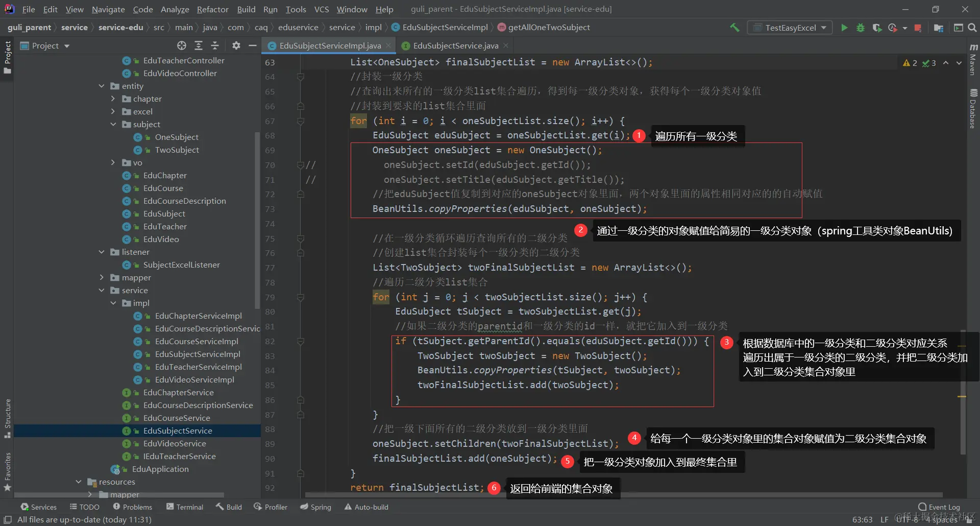The height and width of the screenshot is (526, 980).
Task: Open the Profiler tool window
Action: [271, 507]
